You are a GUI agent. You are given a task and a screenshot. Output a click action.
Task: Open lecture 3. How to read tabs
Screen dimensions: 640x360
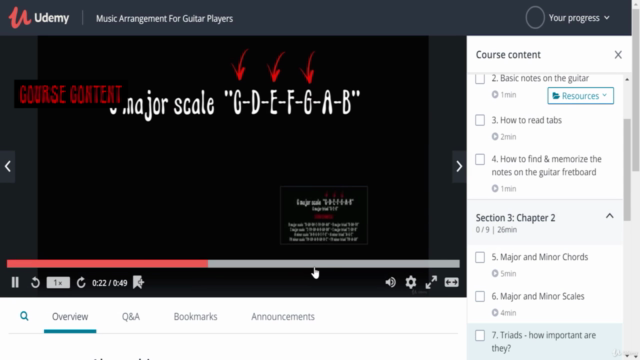point(527,120)
